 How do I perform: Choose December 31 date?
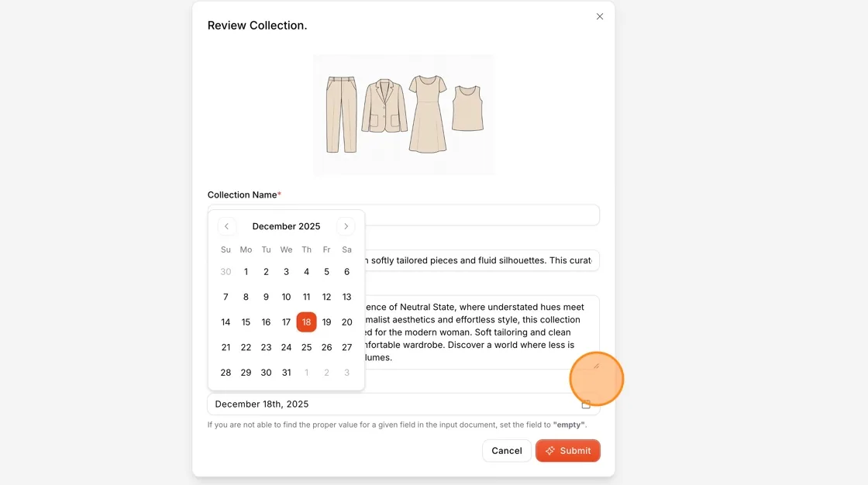coord(286,373)
